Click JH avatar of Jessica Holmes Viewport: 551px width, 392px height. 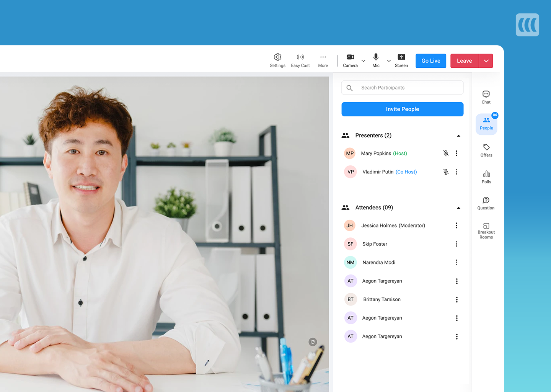click(x=350, y=225)
